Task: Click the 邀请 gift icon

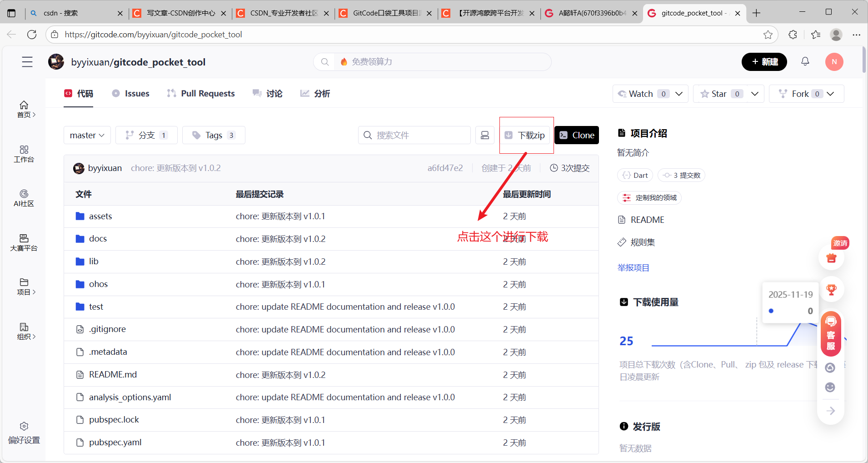Action: pyautogui.click(x=832, y=257)
